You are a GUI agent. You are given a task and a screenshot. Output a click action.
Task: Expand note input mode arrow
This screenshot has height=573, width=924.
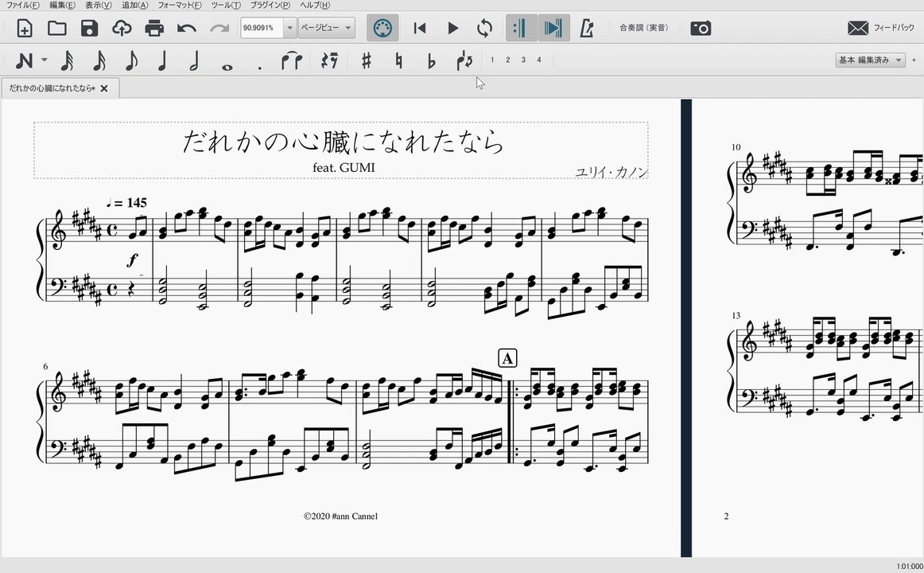tap(45, 60)
